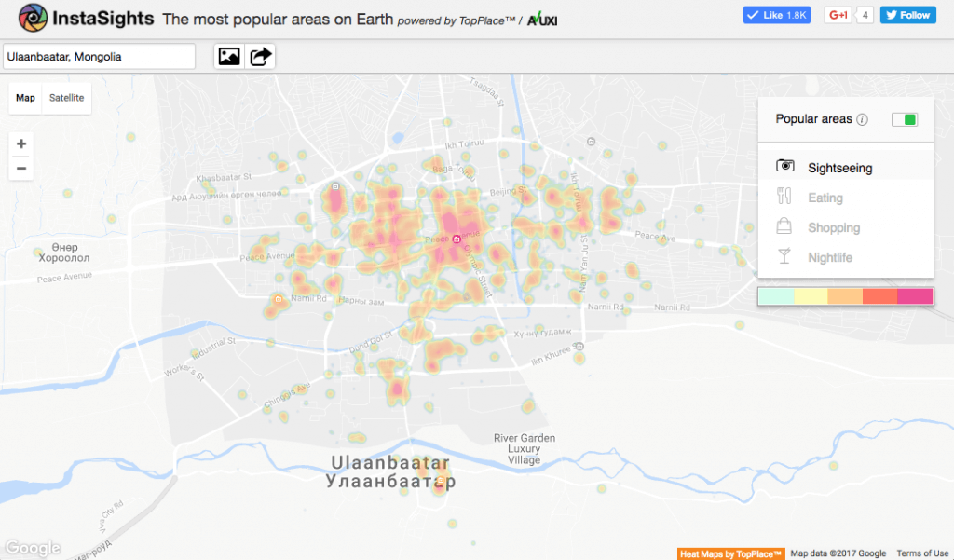Click the River Garden Luxury Village label
This screenshot has width=954, height=560.
click(524, 448)
